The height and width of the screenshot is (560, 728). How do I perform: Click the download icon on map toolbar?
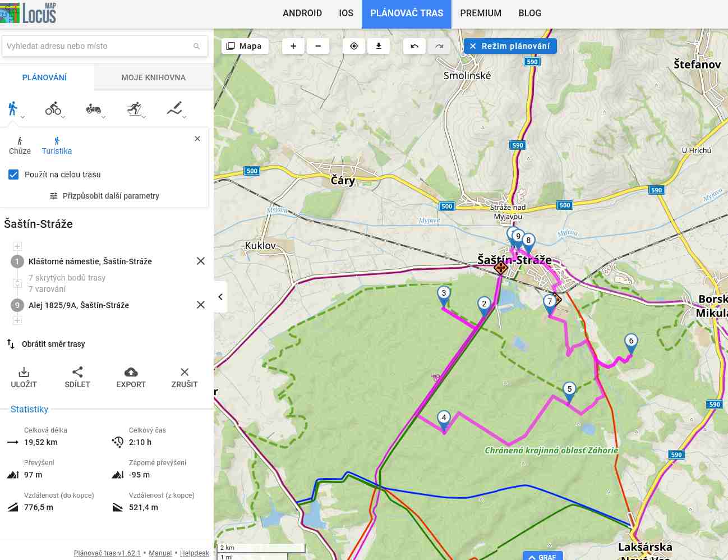[379, 46]
